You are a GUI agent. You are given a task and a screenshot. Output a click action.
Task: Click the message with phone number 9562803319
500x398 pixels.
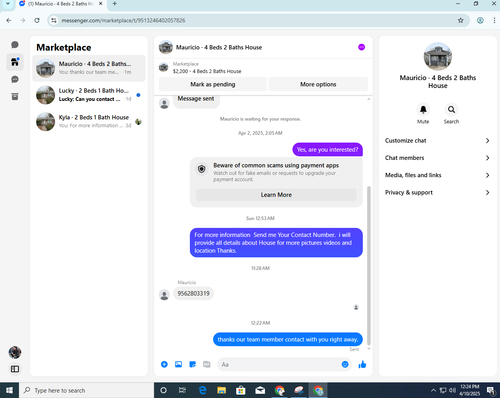193,294
